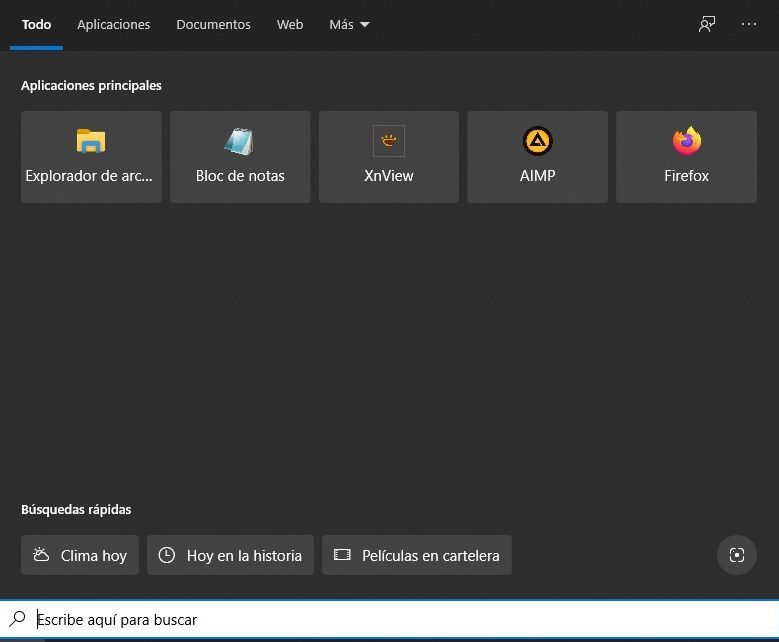Open the three-dot options menu

pyautogui.click(x=748, y=24)
